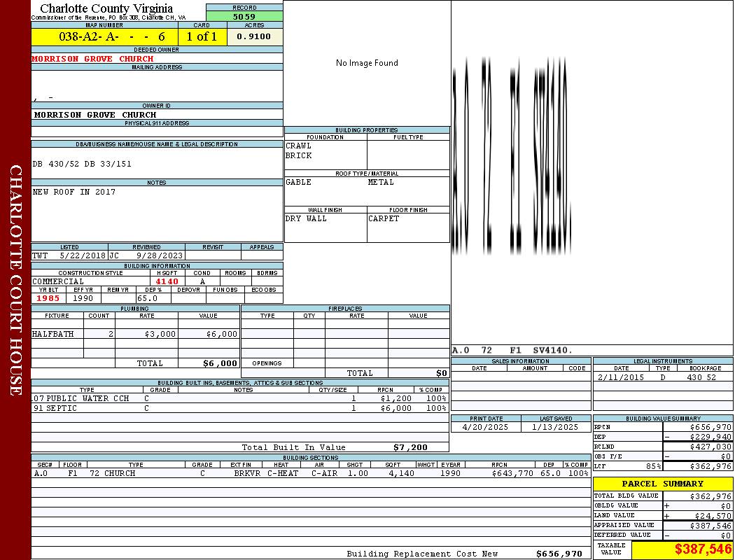Click the 91 Septic built-in row
The width and height of the screenshot is (735, 560).
(x=238, y=408)
